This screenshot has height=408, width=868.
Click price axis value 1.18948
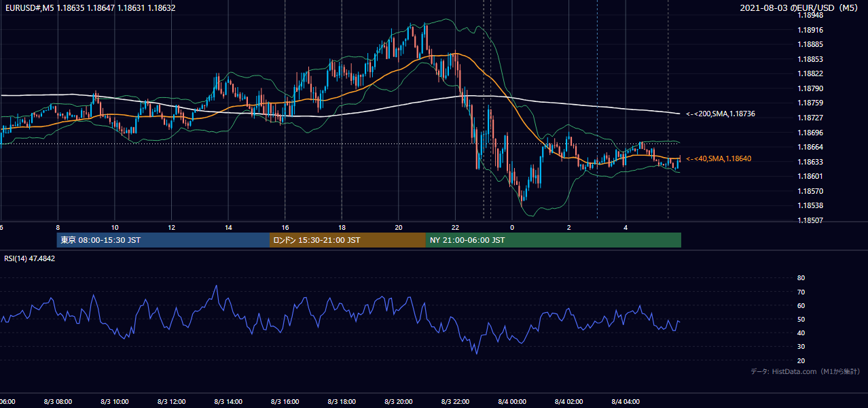810,15
